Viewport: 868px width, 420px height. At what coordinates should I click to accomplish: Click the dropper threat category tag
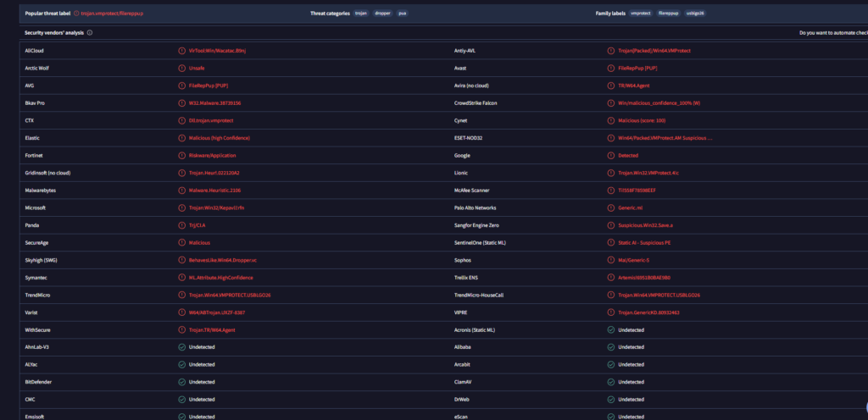coord(382,14)
